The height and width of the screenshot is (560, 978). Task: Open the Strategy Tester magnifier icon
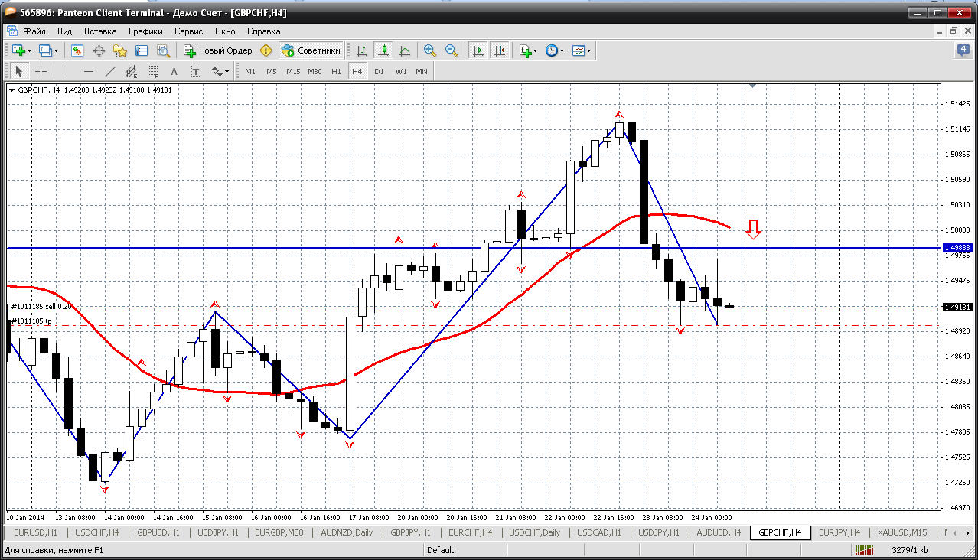click(x=163, y=50)
